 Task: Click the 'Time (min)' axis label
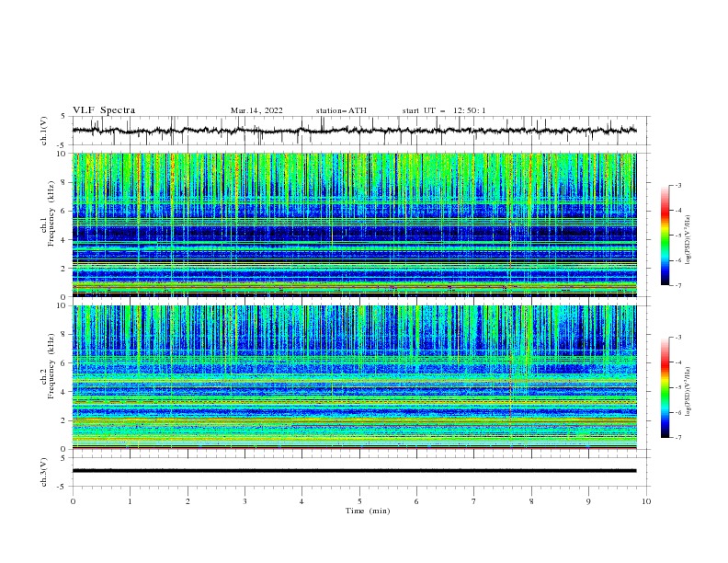[x=368, y=511]
